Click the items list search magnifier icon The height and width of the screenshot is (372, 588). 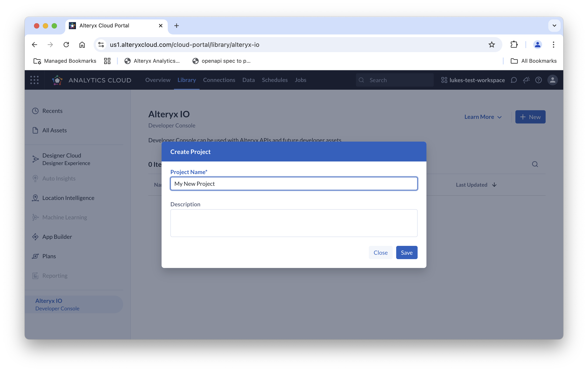click(x=535, y=164)
